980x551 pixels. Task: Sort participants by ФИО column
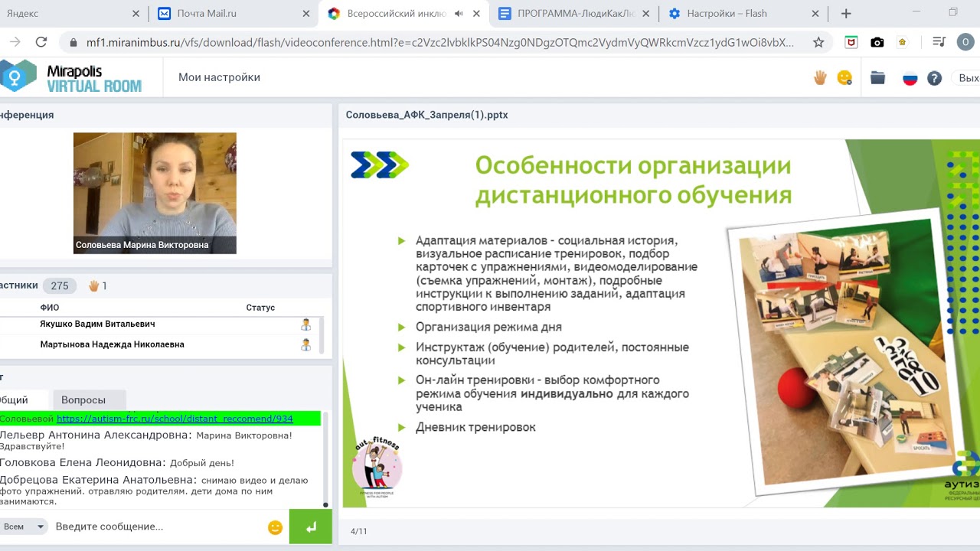50,308
